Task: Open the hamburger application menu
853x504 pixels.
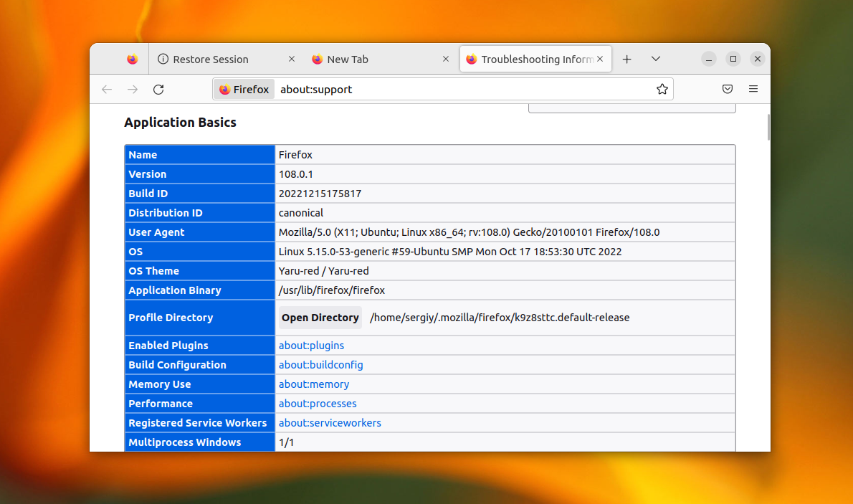Action: point(753,90)
